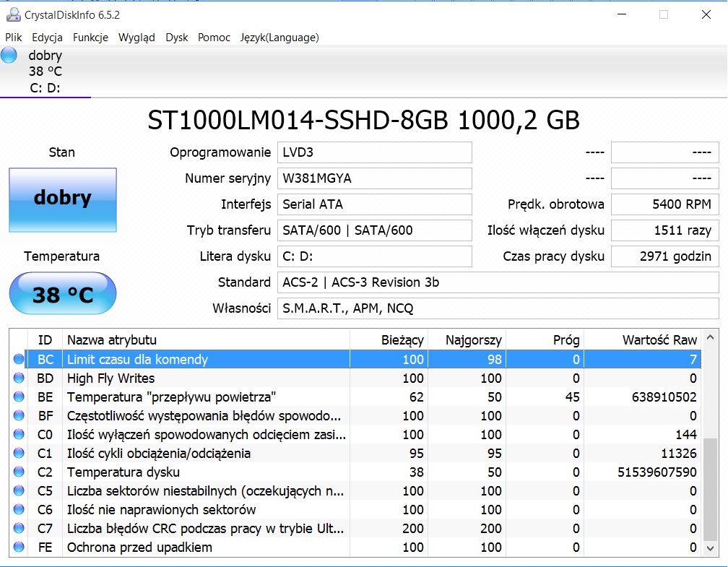Click status dot for C6 attribute row

pos(19,509)
